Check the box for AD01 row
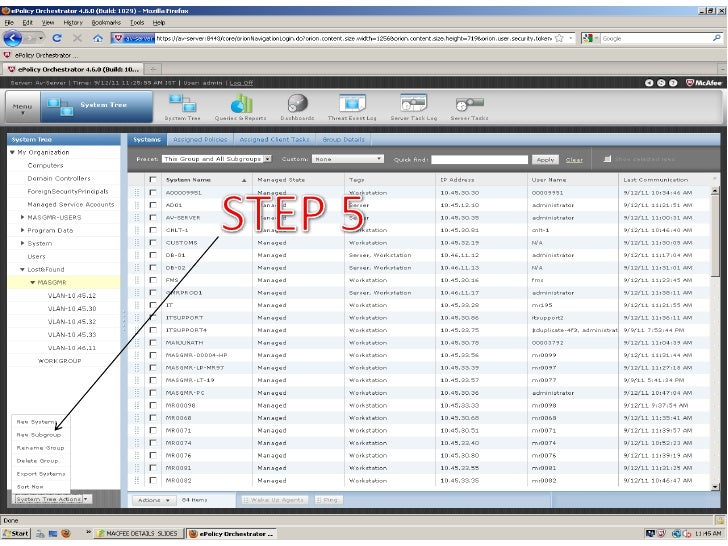Viewport: 728px width, 546px height. [x=152, y=205]
